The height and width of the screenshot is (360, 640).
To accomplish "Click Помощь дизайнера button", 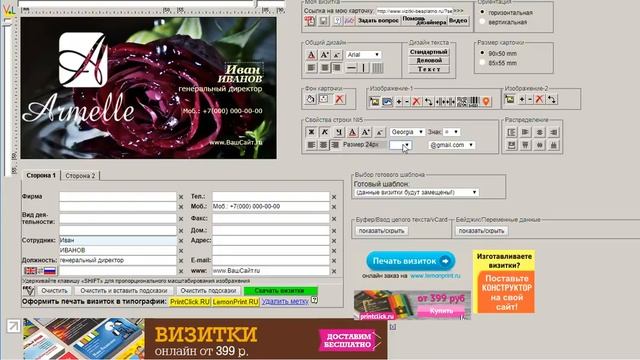I will [x=424, y=20].
